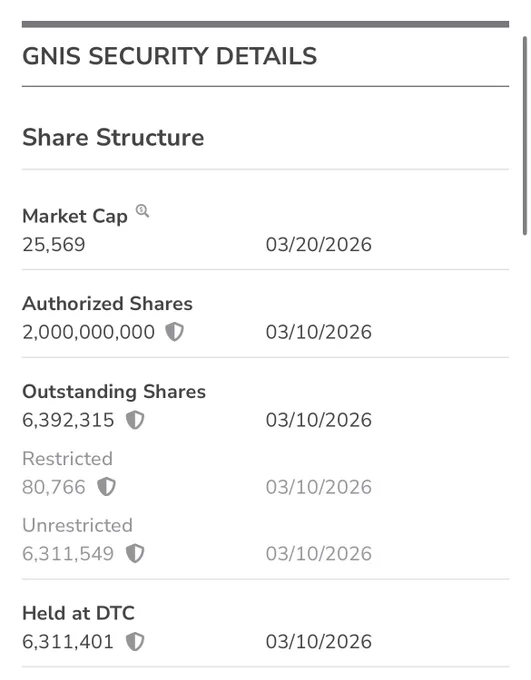531x680 pixels.
Task: Click the Share Structure section title
Action: pos(113,137)
